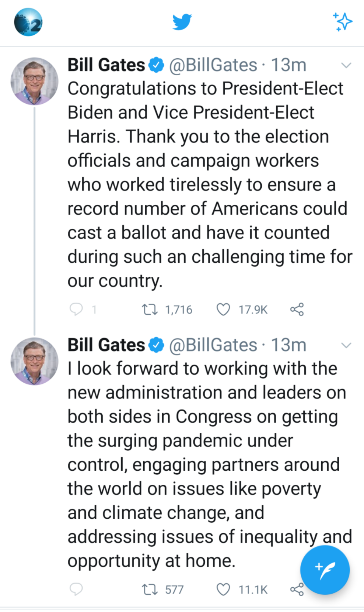Tap the Twitter bird logo
The width and height of the screenshot is (364, 612).
point(182,22)
